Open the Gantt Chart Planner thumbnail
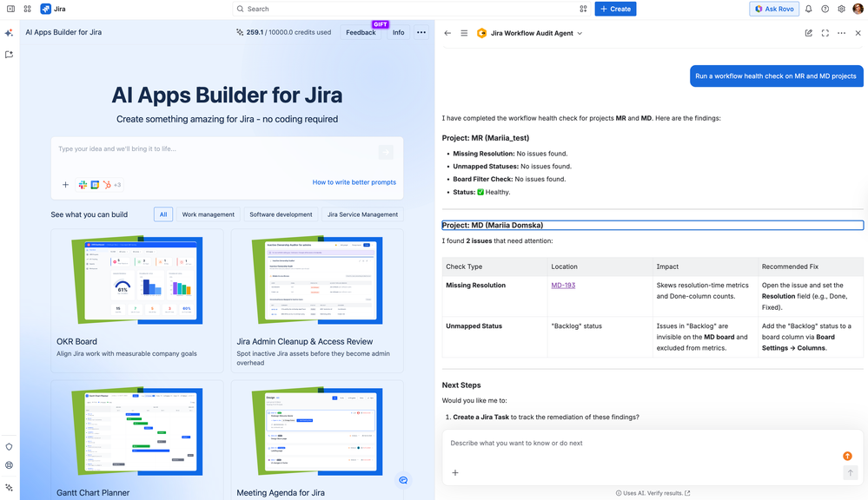 tap(137, 431)
